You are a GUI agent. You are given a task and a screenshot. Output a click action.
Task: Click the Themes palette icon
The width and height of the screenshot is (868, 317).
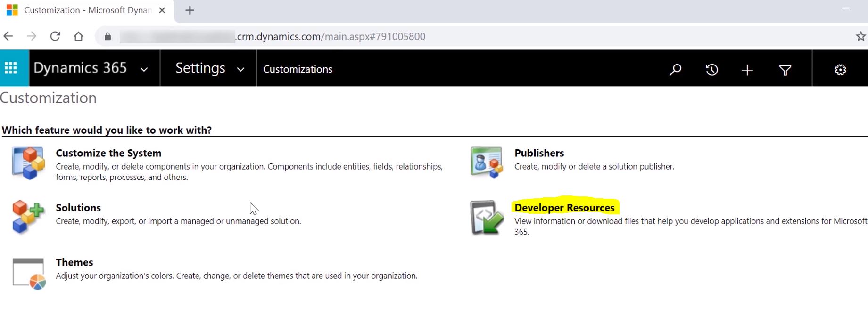(x=28, y=273)
